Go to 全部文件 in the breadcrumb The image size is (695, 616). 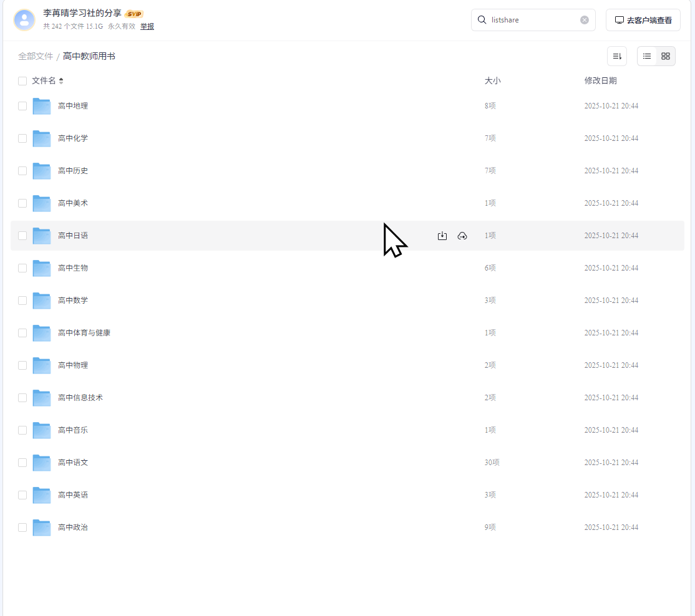pyautogui.click(x=36, y=56)
